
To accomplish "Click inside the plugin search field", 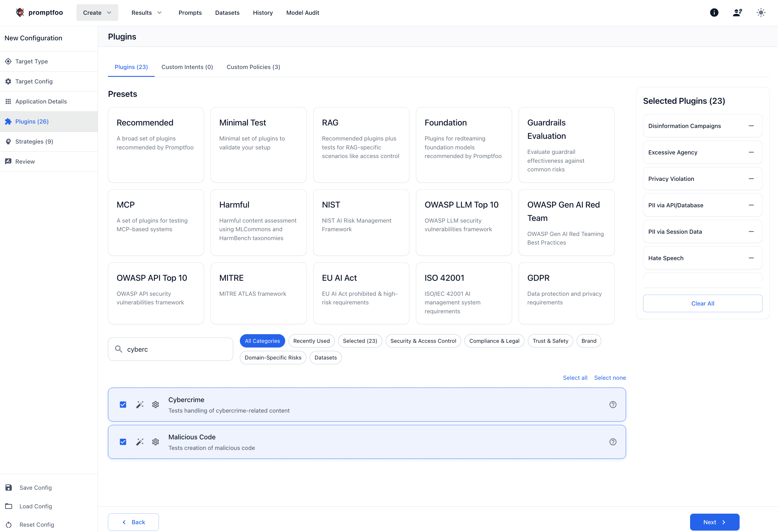I will [x=170, y=349].
